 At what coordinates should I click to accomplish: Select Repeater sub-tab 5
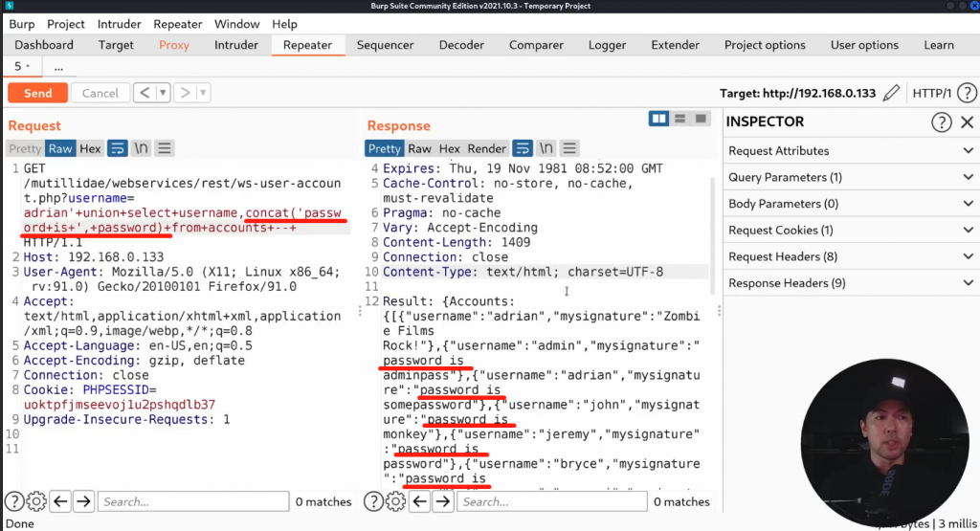[22, 66]
